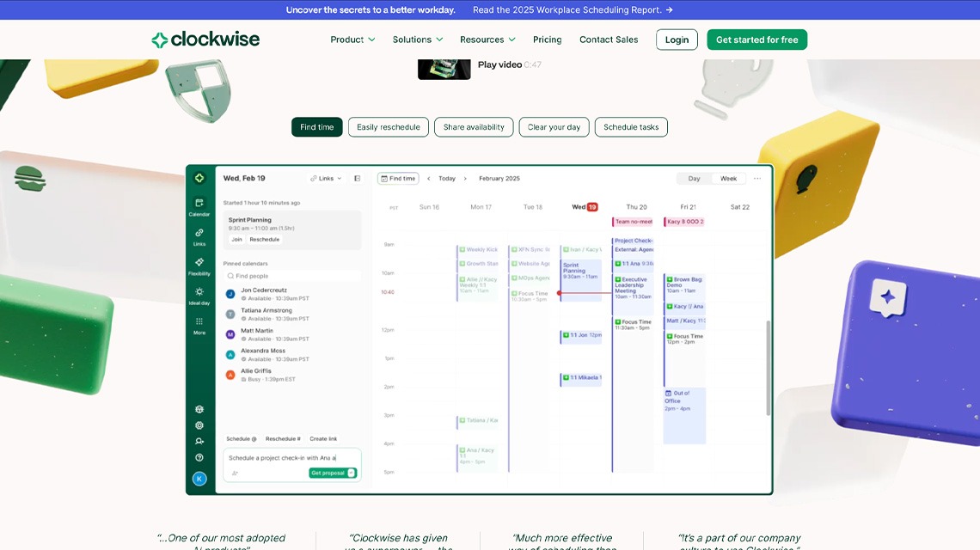
Task: Click the Get started for free button
Action: (756, 39)
